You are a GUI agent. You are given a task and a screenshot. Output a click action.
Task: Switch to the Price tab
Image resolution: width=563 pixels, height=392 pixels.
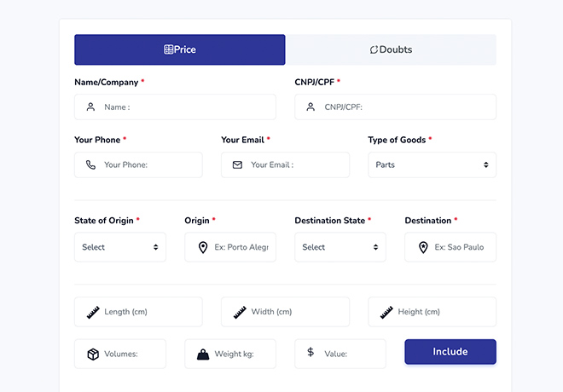pos(180,49)
